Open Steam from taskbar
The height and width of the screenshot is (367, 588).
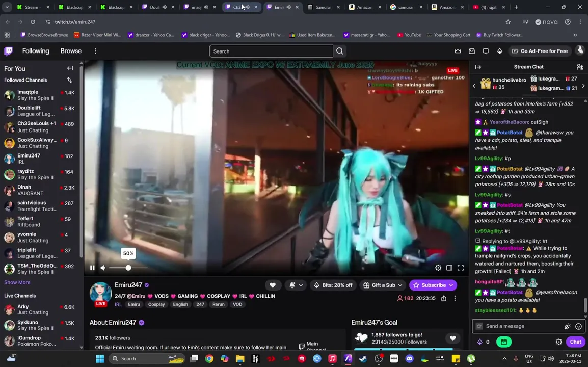[x=363, y=359]
